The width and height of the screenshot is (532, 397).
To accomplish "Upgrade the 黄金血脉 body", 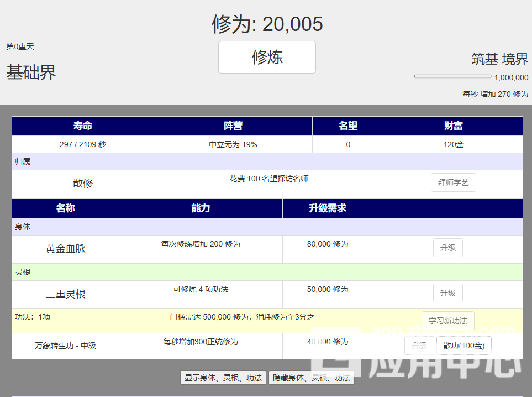I will pyautogui.click(x=447, y=248).
